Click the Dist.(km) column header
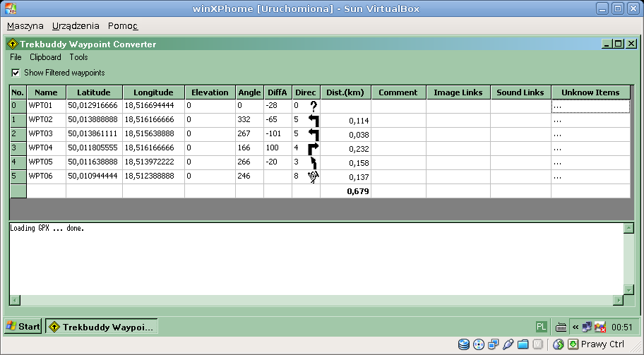 coord(345,92)
